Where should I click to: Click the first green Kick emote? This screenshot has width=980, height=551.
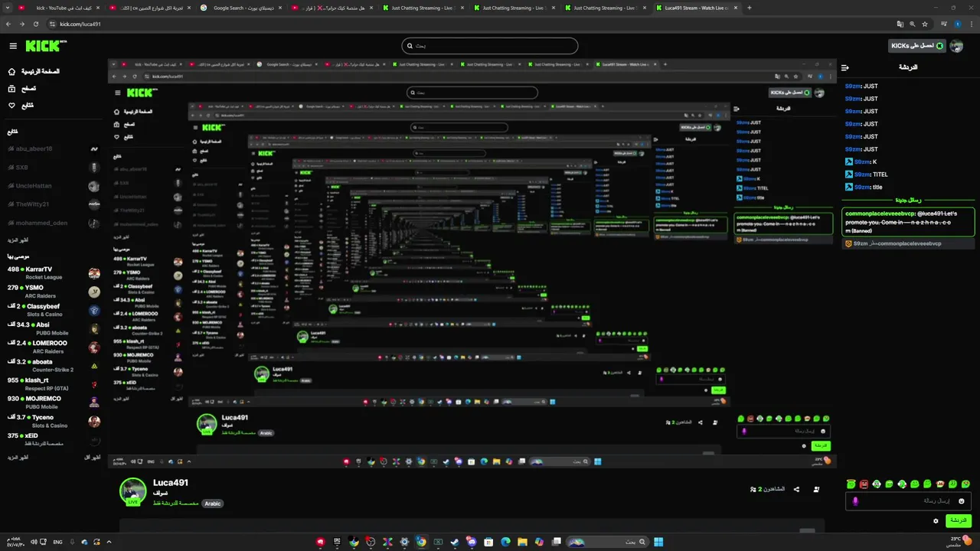click(x=851, y=484)
